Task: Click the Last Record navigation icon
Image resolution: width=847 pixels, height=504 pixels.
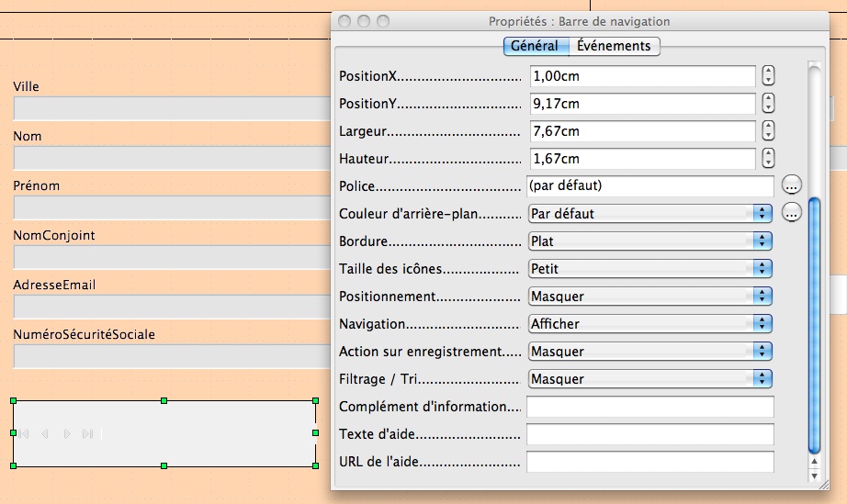Action: pos(87,433)
